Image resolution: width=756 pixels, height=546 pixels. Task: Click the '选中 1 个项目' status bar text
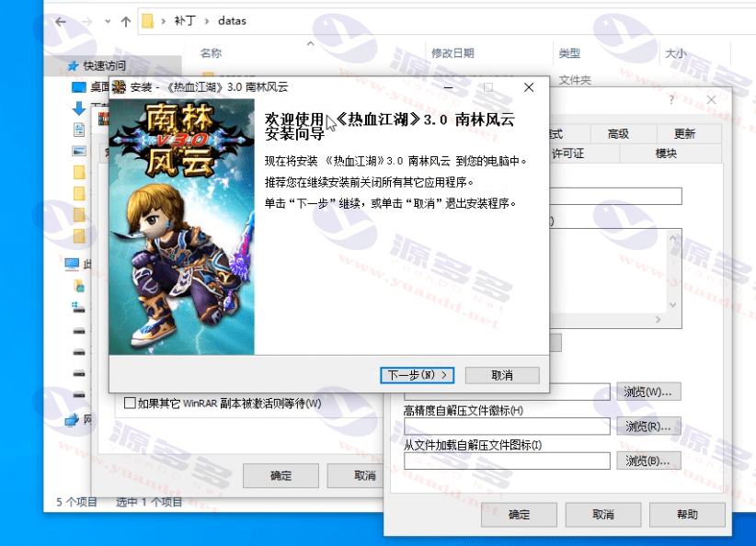[x=148, y=502]
